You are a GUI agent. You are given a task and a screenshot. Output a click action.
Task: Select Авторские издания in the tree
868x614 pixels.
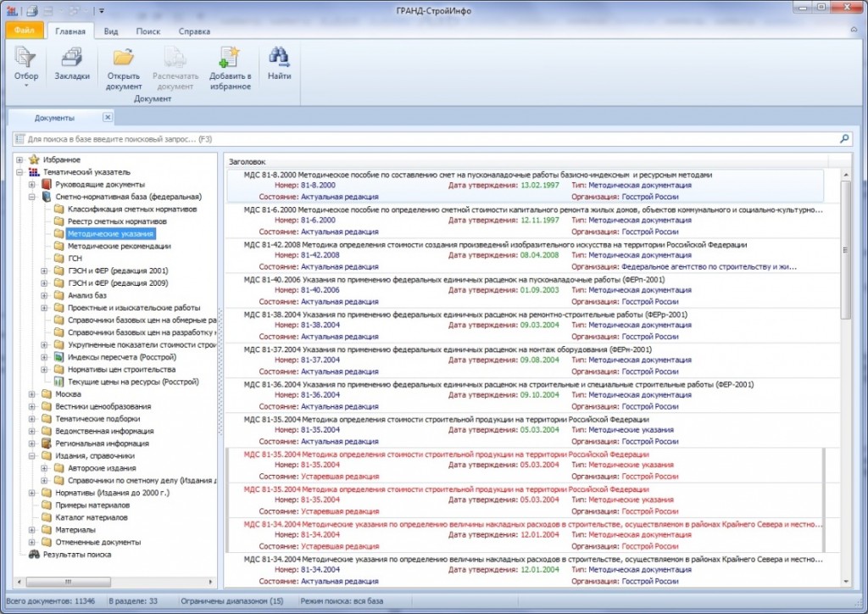click(102, 468)
